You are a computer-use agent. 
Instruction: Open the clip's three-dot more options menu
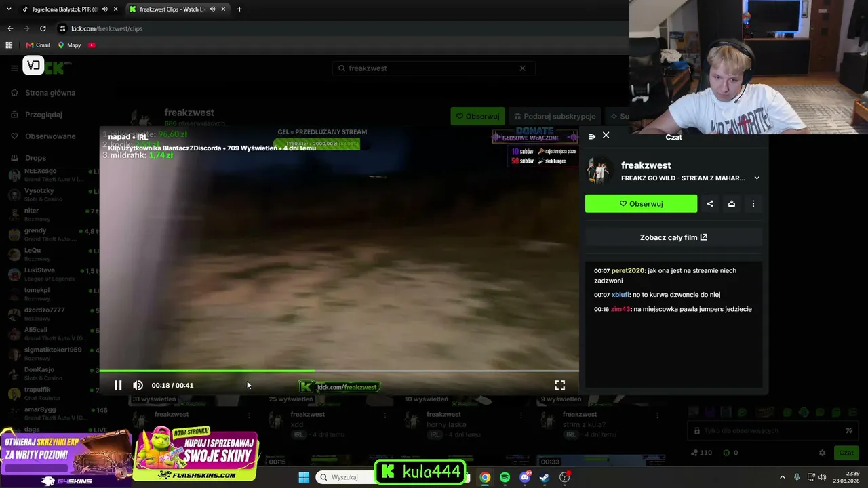(753, 203)
